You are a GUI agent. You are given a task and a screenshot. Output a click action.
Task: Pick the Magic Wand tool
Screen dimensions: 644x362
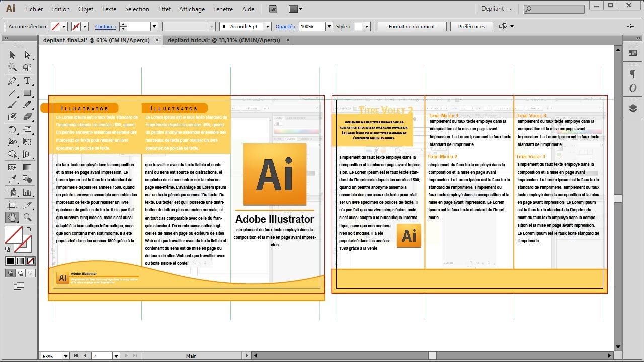(x=12, y=68)
